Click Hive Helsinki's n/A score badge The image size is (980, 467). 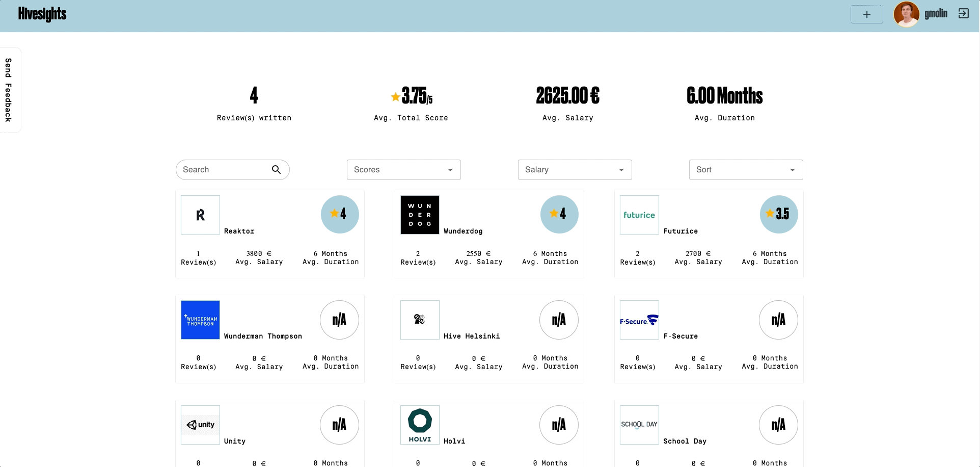(559, 320)
